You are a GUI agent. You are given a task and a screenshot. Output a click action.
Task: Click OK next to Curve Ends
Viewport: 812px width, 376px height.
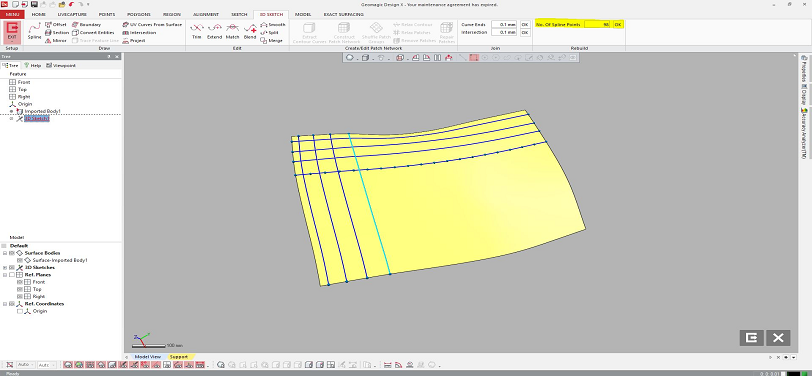point(525,24)
